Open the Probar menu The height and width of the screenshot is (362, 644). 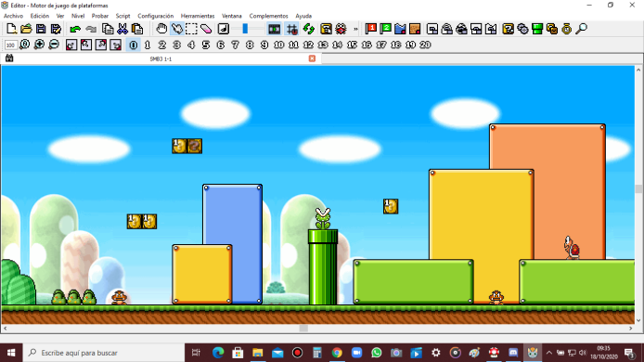click(100, 16)
